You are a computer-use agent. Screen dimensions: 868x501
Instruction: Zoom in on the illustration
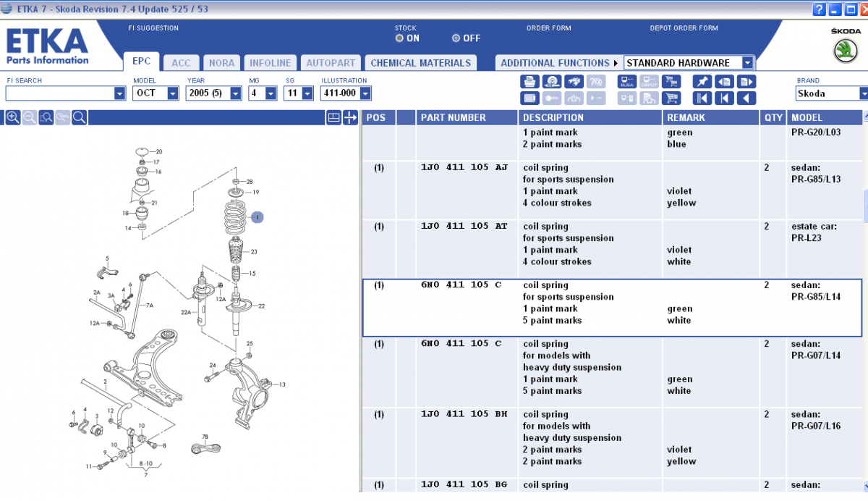(x=12, y=117)
